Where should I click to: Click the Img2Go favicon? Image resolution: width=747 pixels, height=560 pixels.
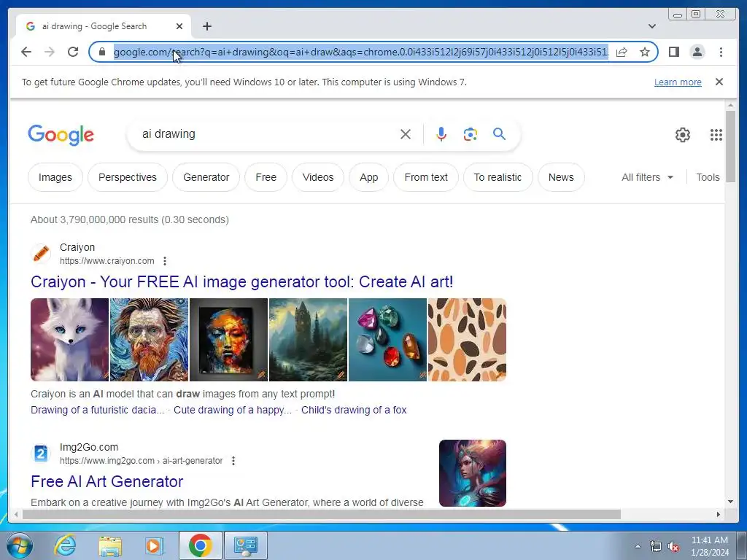point(41,454)
